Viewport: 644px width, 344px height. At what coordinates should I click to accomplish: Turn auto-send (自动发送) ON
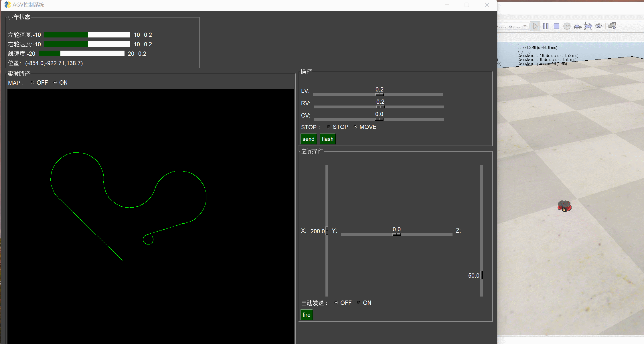tap(359, 303)
